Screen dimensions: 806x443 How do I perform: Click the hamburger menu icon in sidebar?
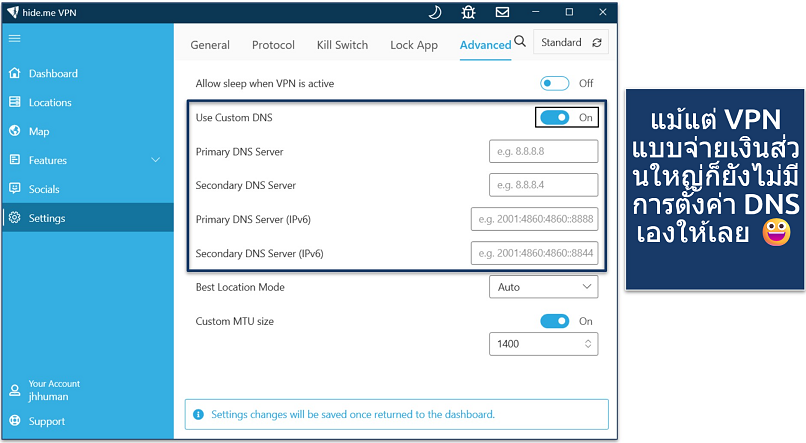pos(14,38)
